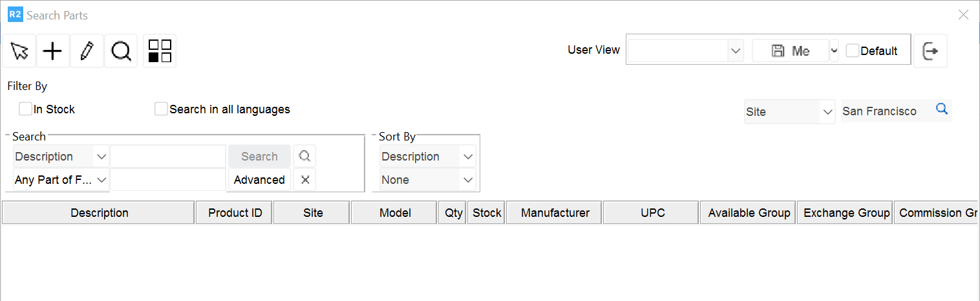Click the large magnifier icon in toolbar
This screenshot has width=980, height=301.
point(121,51)
